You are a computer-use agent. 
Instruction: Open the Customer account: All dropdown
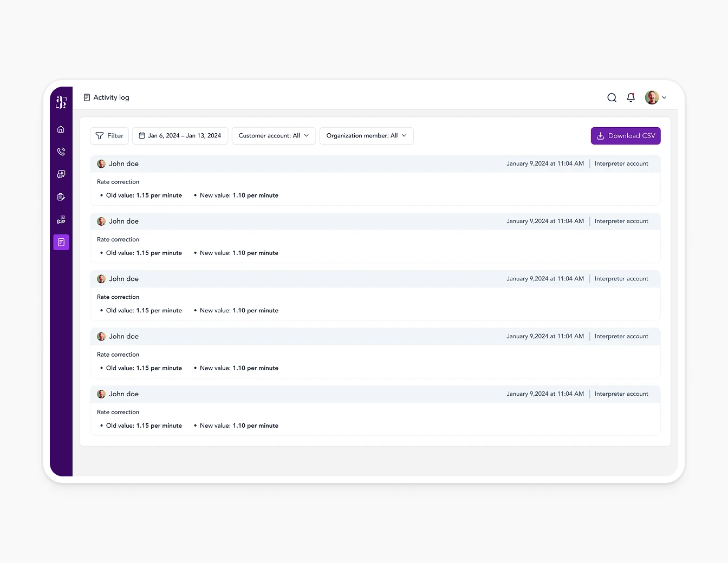tap(274, 136)
